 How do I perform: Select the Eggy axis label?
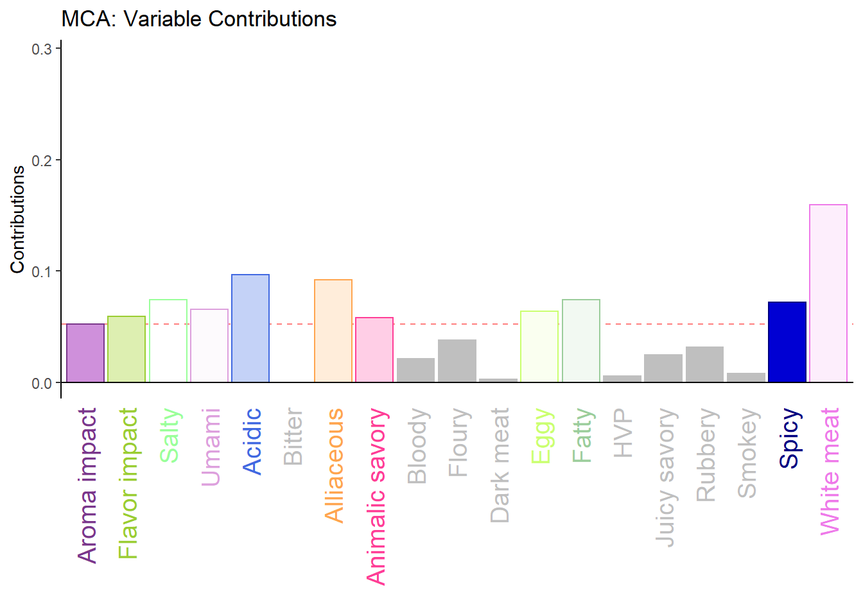(x=541, y=436)
